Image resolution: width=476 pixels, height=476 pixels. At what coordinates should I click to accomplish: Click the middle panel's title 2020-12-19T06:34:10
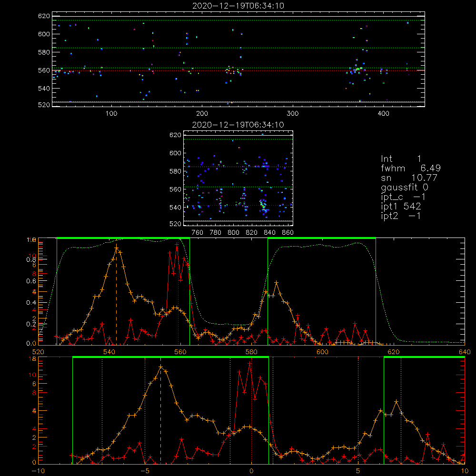click(238, 125)
